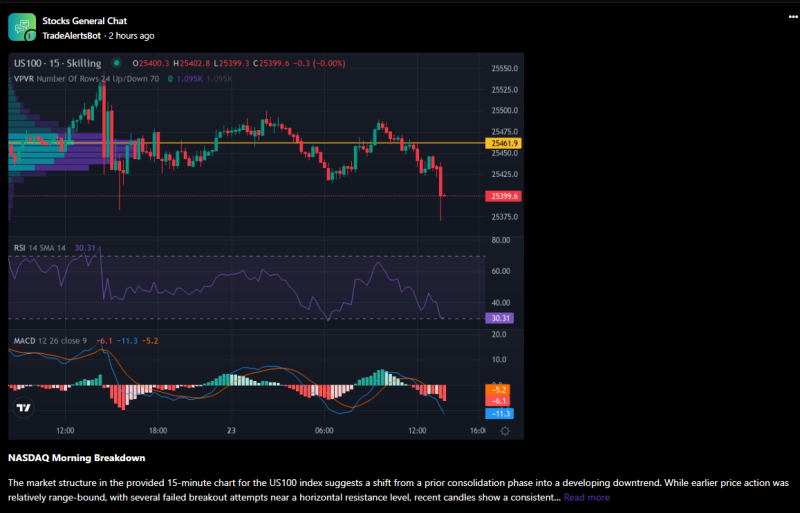Click the US100 · 15 · Skilling symbol title
800x513 pixels.
58,64
